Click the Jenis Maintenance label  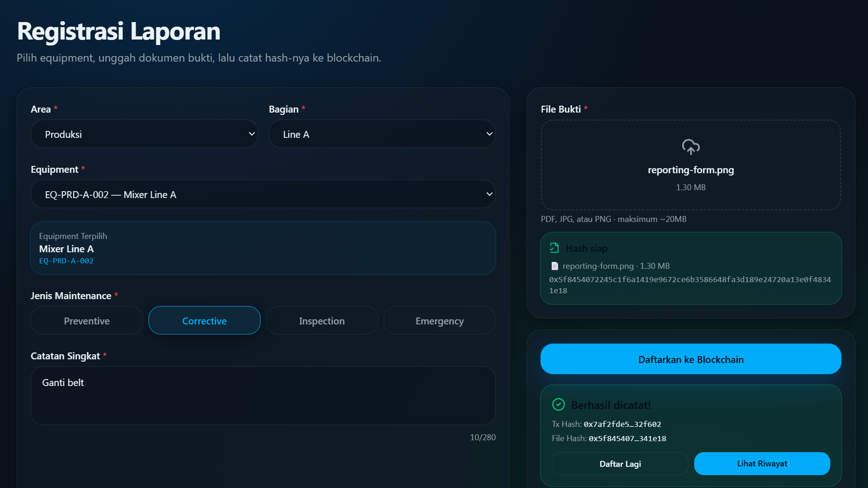click(x=71, y=296)
